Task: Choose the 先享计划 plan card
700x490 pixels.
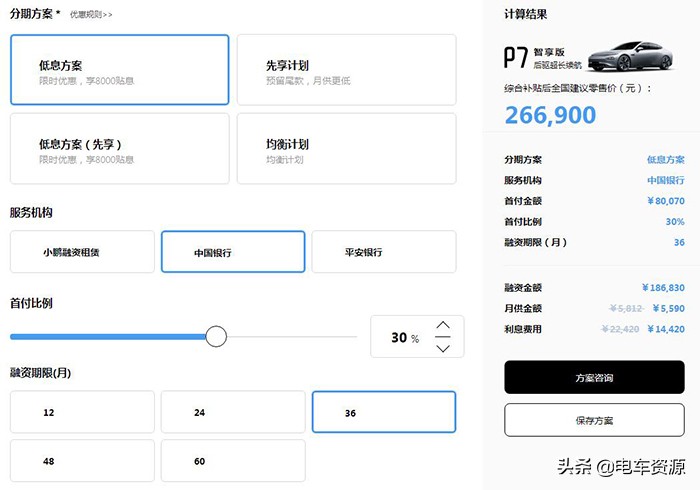Action: (x=346, y=70)
